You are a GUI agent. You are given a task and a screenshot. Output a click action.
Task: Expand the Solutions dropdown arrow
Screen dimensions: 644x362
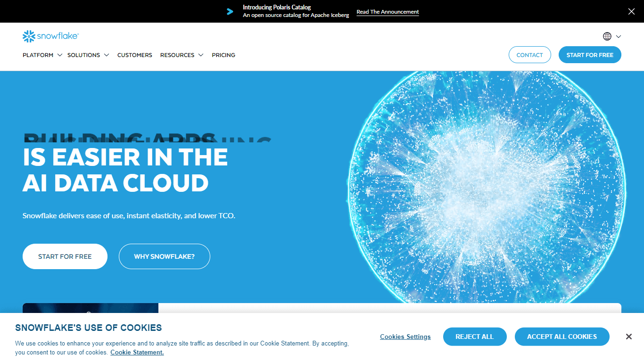pyautogui.click(x=107, y=55)
